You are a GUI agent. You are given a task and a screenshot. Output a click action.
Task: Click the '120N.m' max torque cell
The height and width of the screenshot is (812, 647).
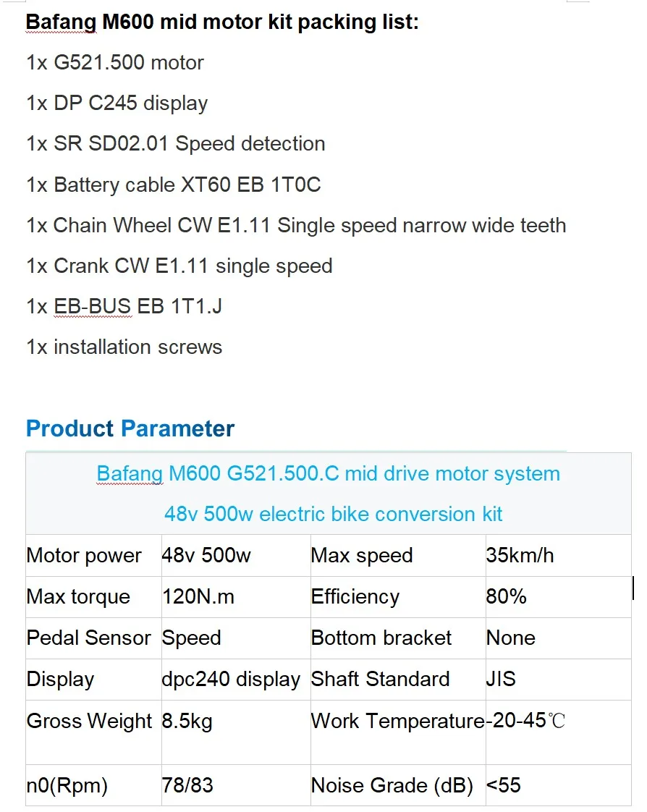(x=198, y=597)
